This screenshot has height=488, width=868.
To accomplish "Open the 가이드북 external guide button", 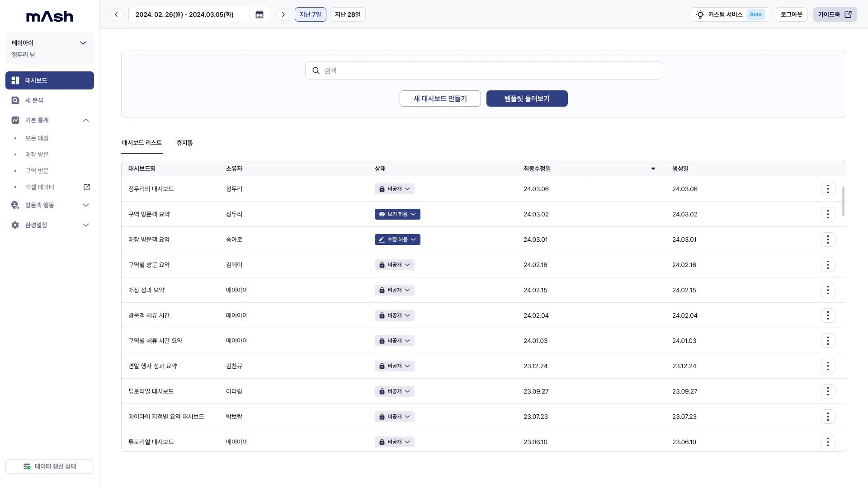I will click(835, 14).
